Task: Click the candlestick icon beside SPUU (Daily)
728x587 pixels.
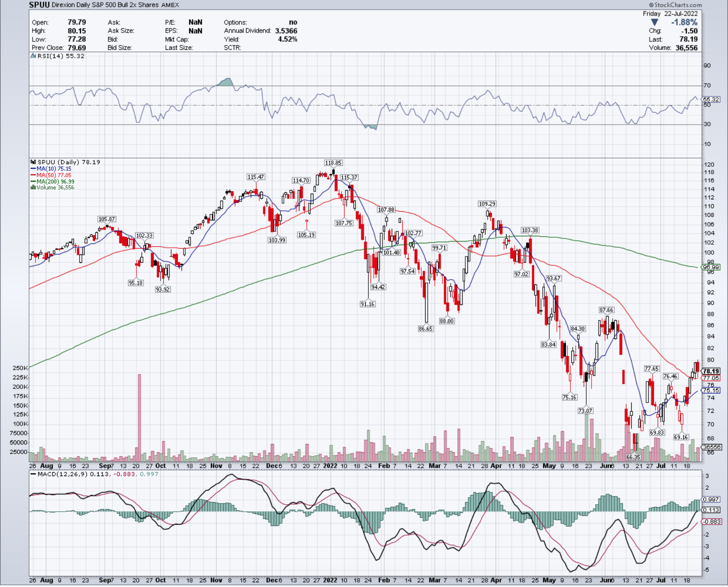Action: [x=33, y=162]
